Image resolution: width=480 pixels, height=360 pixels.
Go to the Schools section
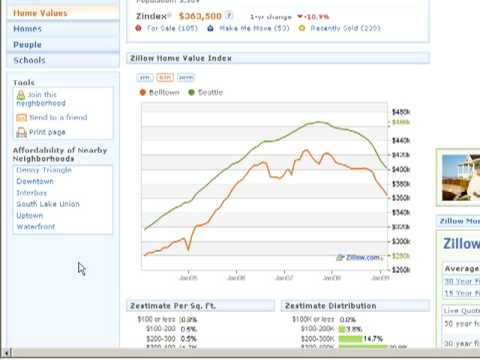[x=63, y=60]
